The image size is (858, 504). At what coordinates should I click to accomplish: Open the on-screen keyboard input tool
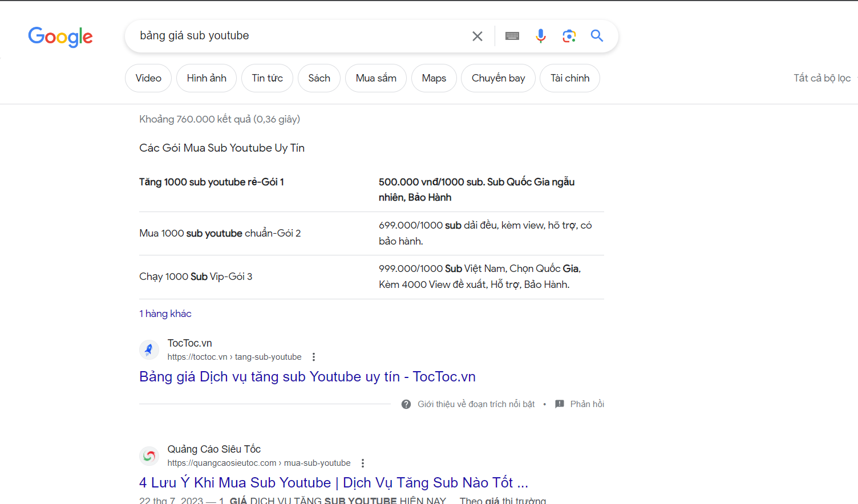512,36
